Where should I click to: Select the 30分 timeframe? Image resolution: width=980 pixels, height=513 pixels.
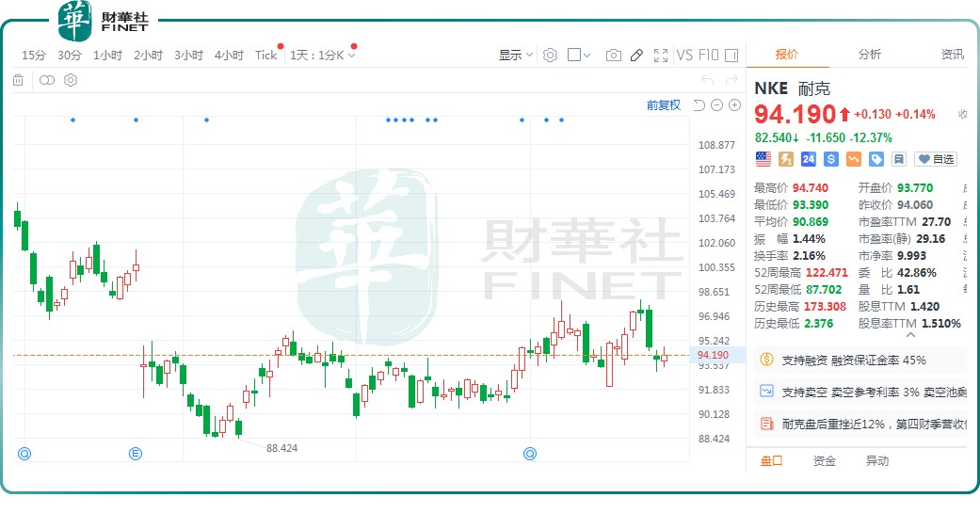click(70, 55)
